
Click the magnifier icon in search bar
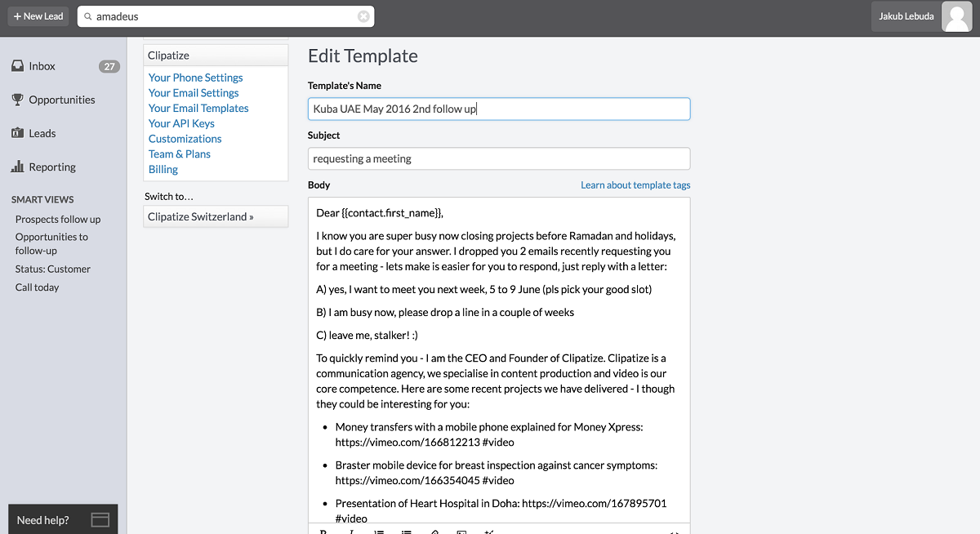(x=88, y=16)
